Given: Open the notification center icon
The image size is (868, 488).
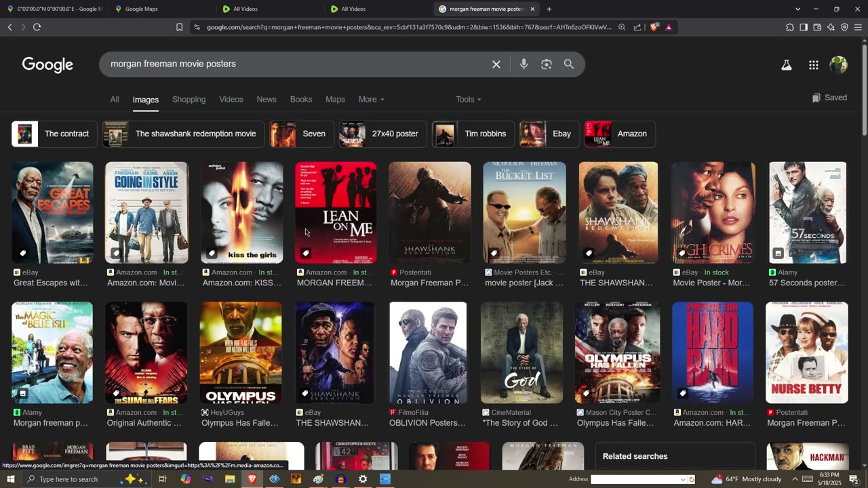Looking at the screenshot, I should coord(854,479).
